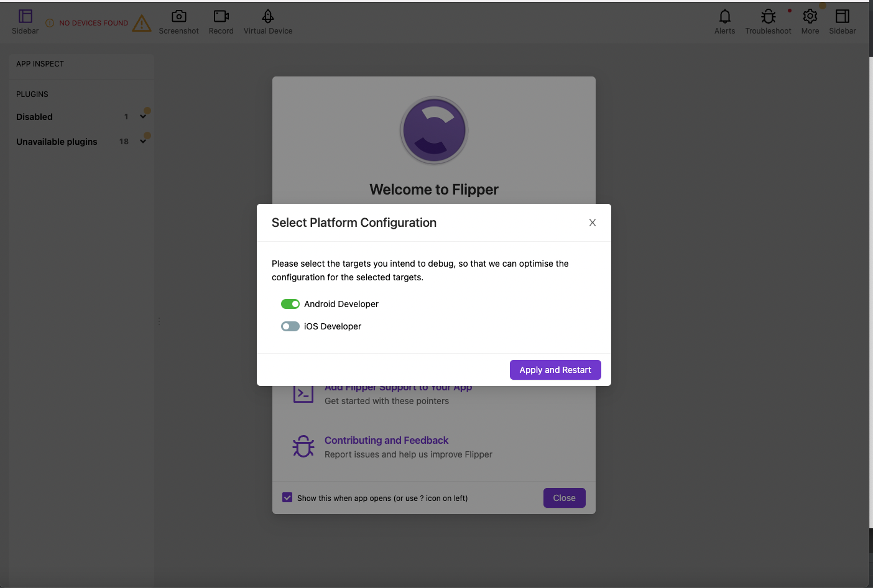Click the Disabled plugins row label

coord(34,117)
